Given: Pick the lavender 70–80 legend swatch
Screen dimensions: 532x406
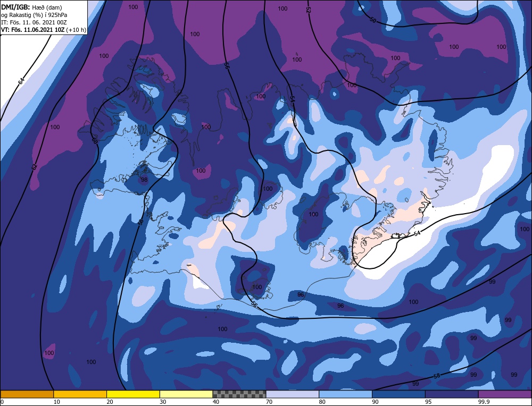Looking at the screenshot, I should coord(293,394).
